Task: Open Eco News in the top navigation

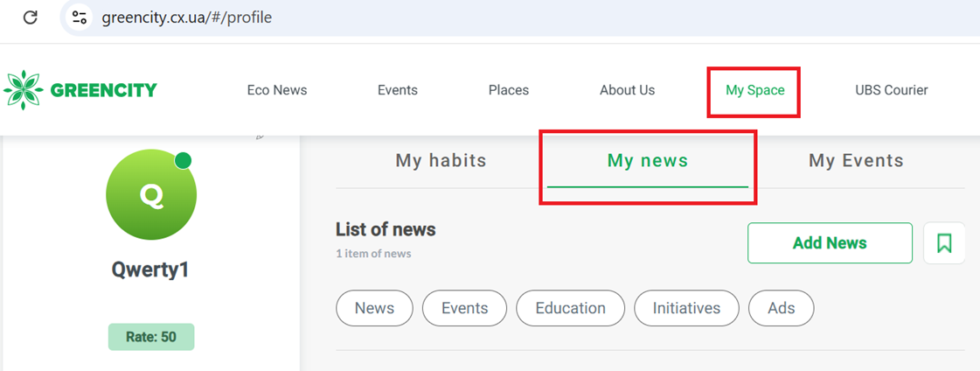Action: pos(277,90)
